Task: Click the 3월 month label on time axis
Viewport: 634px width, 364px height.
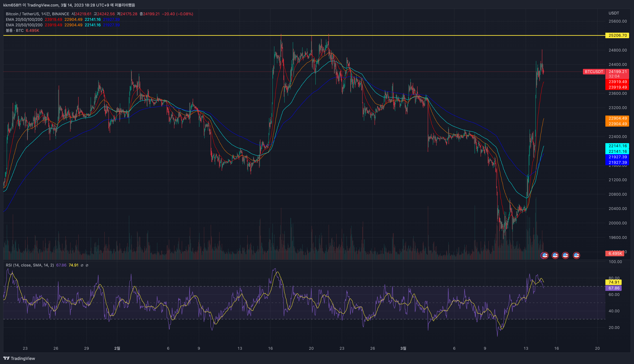Action: [x=403, y=348]
